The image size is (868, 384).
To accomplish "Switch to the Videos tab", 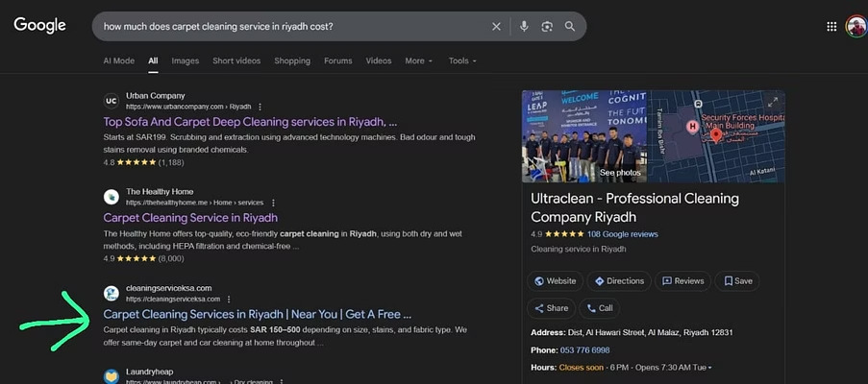I will click(379, 60).
